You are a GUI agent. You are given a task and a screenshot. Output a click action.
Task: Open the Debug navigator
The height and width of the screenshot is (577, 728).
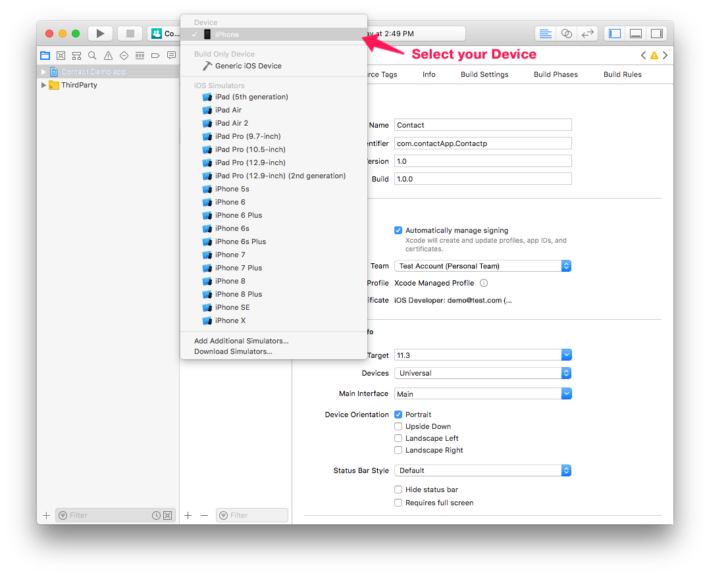[140, 56]
